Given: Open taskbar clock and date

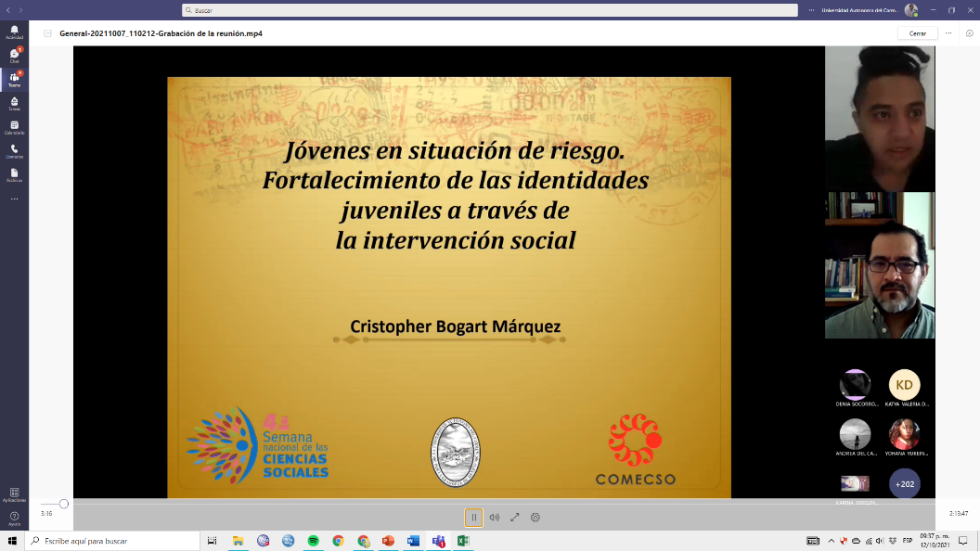Looking at the screenshot, I should pos(935,541).
